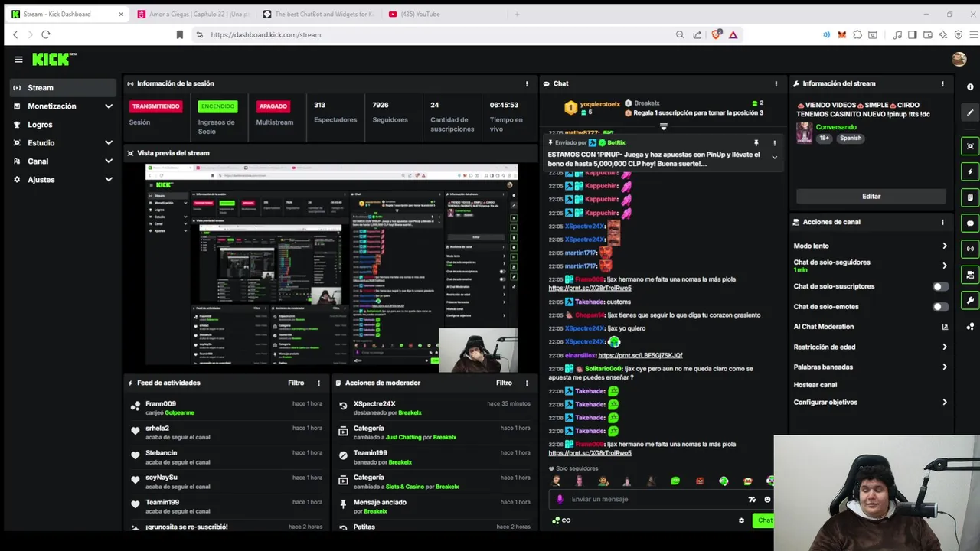Open chat settings gear icon
Viewport: 980px width, 551px height.
(741, 520)
